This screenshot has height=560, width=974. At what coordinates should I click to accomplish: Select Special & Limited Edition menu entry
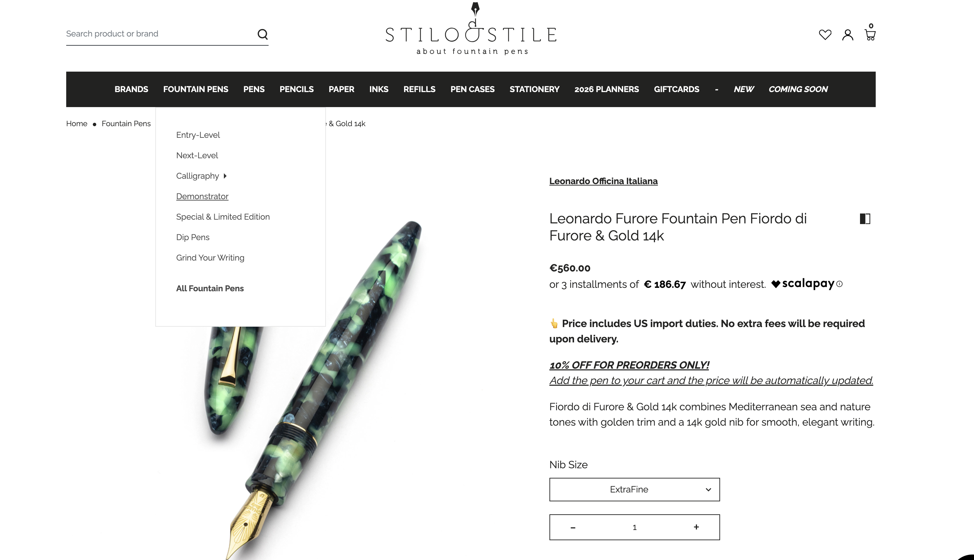click(223, 217)
